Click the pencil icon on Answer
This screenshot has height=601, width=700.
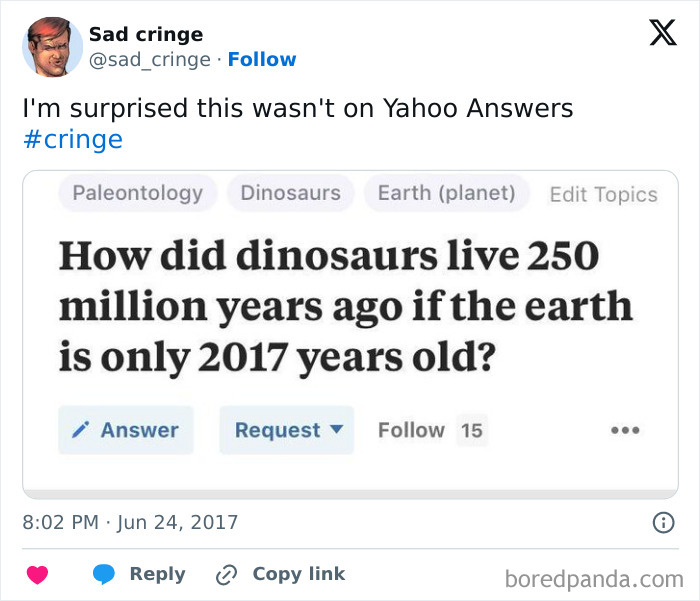coord(81,430)
